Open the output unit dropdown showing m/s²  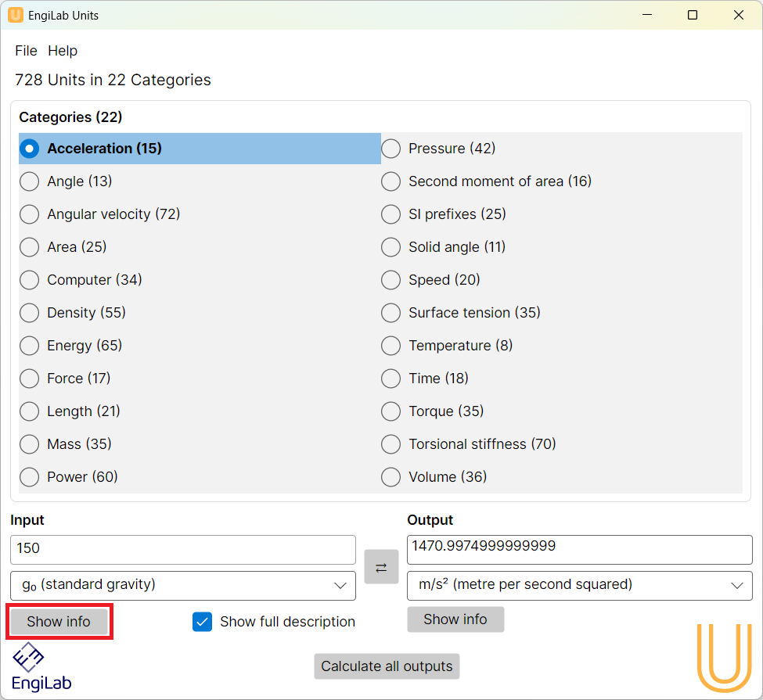click(x=579, y=585)
